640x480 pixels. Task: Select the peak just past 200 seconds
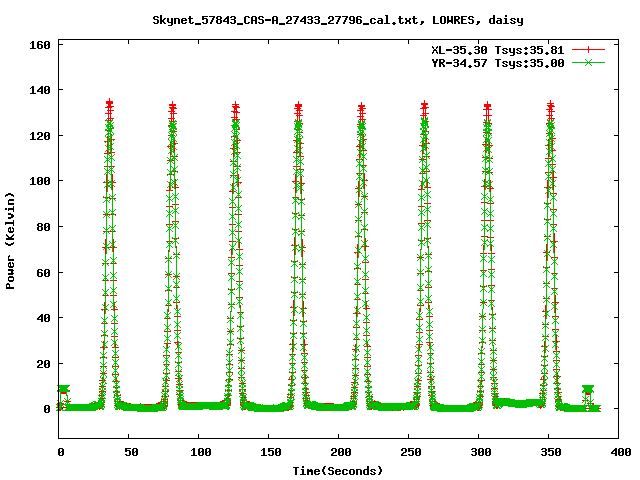(361, 106)
